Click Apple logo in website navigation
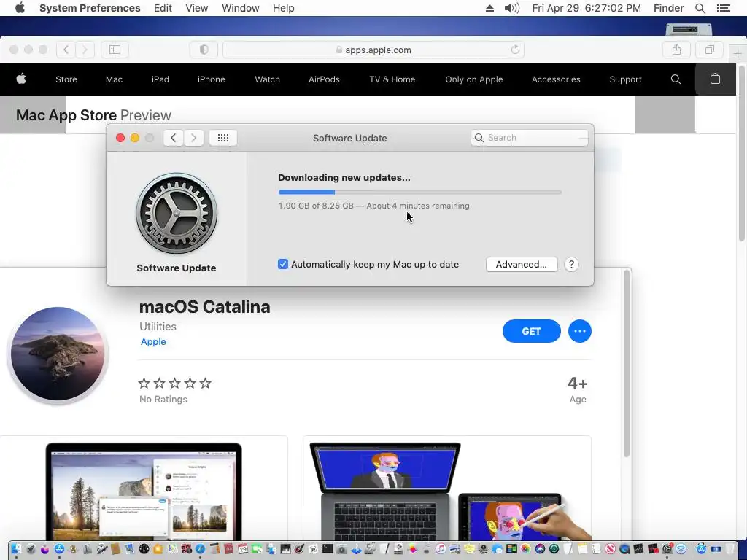The height and width of the screenshot is (560, 747). [x=21, y=79]
